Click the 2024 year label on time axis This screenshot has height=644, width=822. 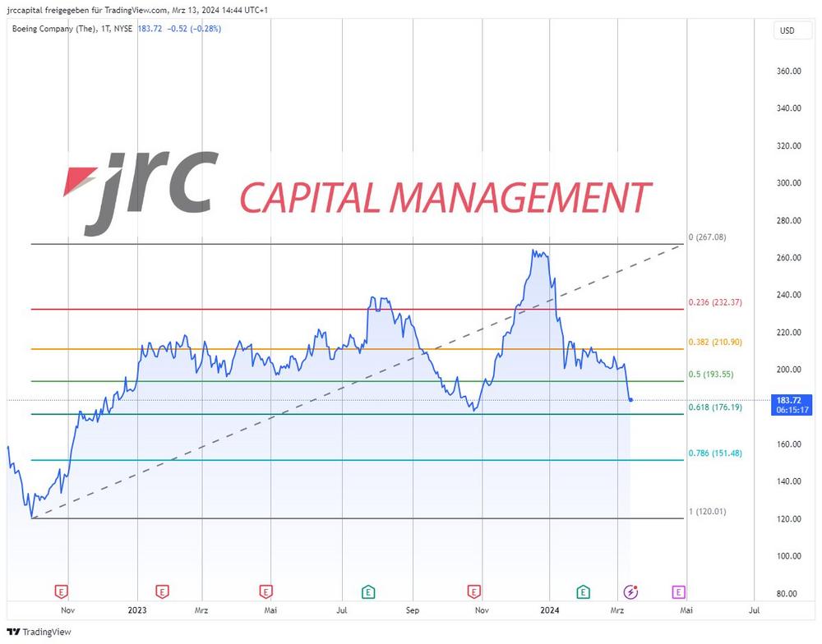click(549, 610)
